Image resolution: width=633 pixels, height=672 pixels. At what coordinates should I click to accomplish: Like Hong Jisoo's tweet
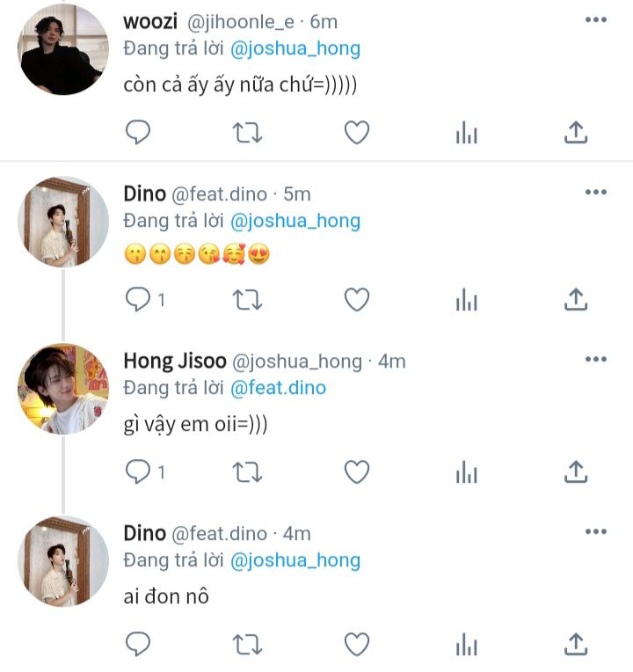[357, 471]
